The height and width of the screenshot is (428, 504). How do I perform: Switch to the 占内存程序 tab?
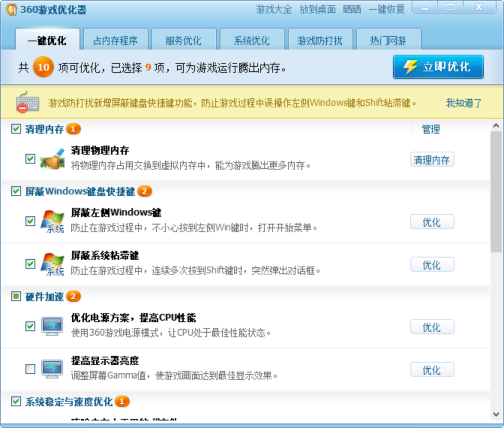(115, 41)
